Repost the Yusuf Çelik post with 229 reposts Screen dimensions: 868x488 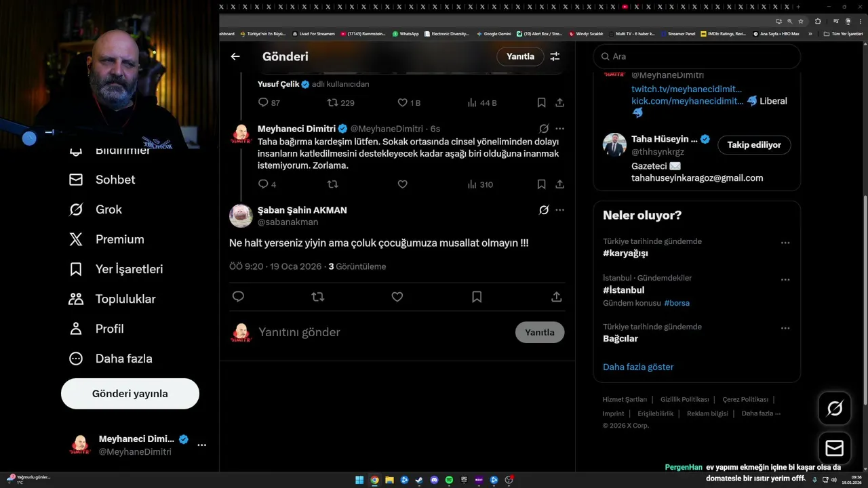tap(340, 102)
